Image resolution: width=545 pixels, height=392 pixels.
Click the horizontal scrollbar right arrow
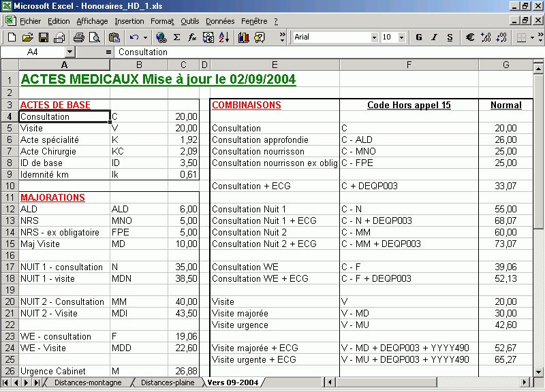pyautogui.click(x=525, y=382)
